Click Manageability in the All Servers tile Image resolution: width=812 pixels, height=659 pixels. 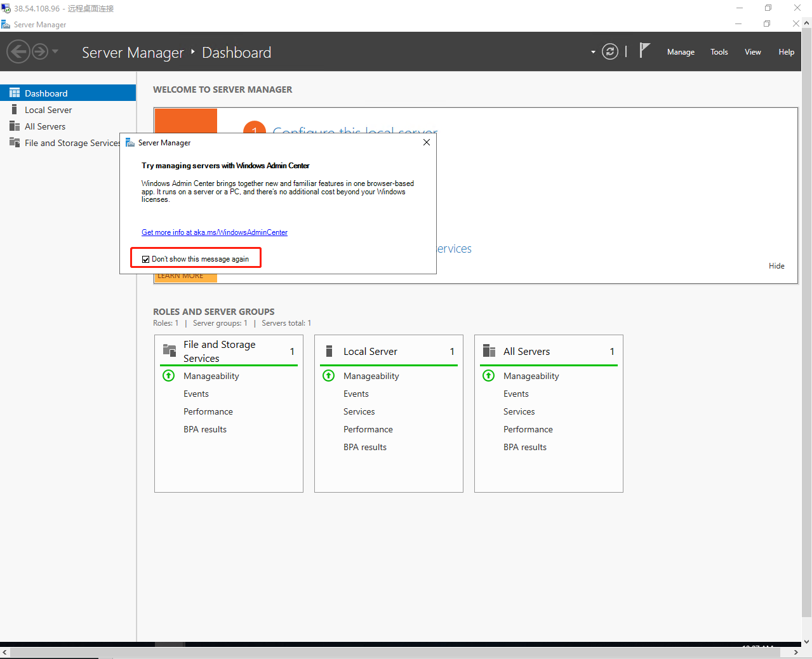point(531,376)
